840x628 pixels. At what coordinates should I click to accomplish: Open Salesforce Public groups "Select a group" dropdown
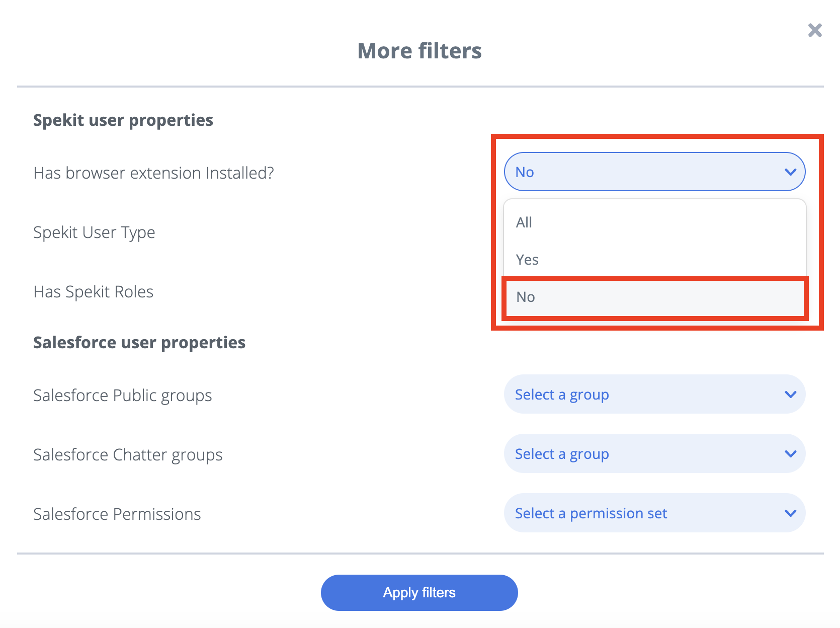pyautogui.click(x=654, y=394)
